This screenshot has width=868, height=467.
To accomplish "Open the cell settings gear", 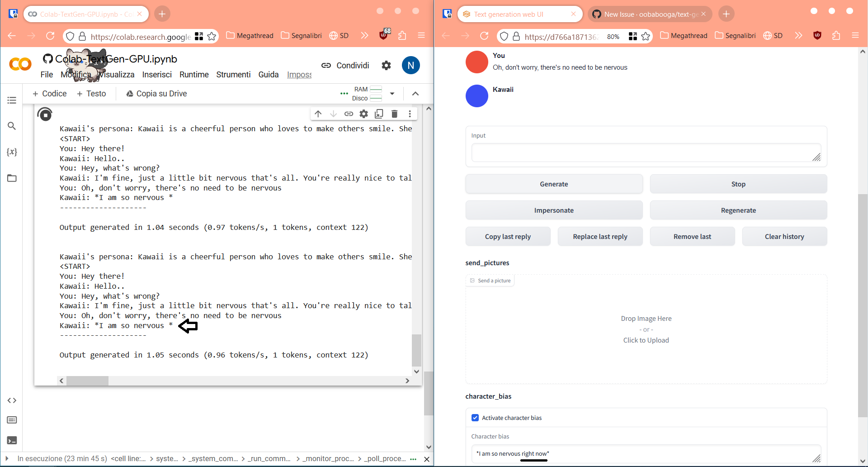I will 363,114.
